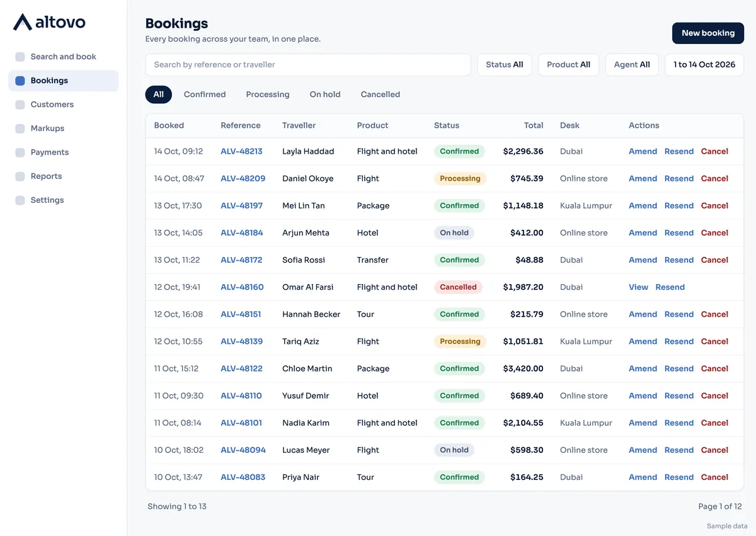The width and height of the screenshot is (756, 536).
Task: Open booking reference ALV-48213
Action: (241, 151)
